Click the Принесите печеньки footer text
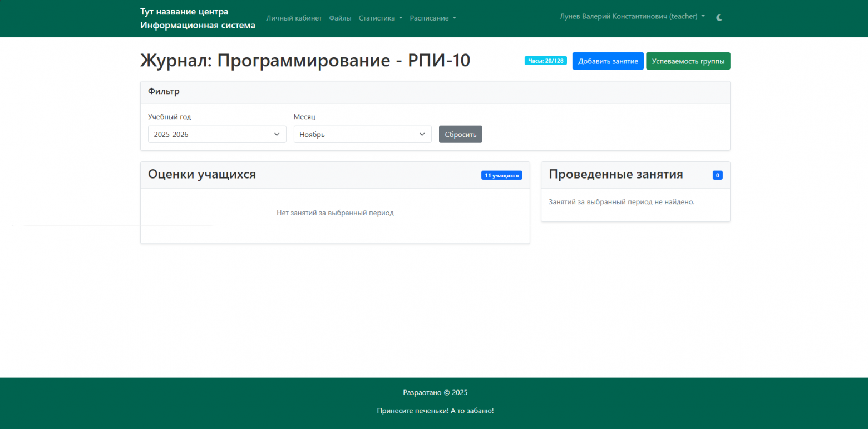 coord(436,411)
